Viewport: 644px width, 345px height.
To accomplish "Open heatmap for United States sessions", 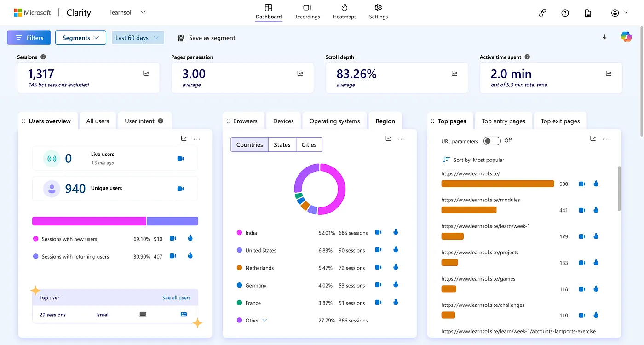I will 395,249.
